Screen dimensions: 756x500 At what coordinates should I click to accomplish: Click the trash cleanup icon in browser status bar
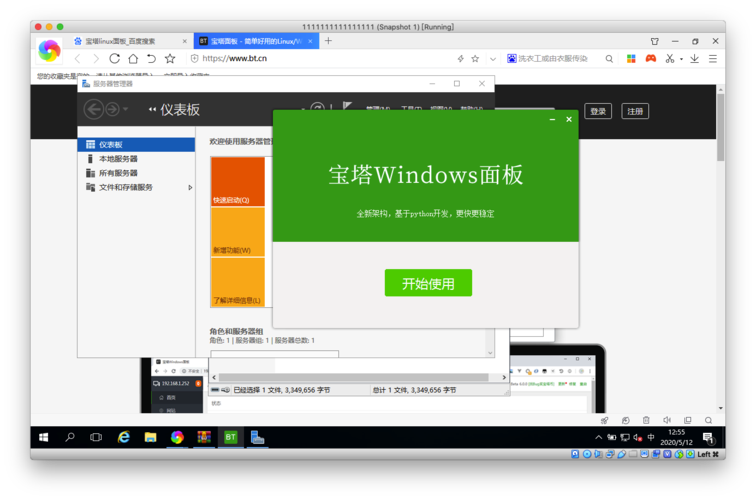[646, 420]
